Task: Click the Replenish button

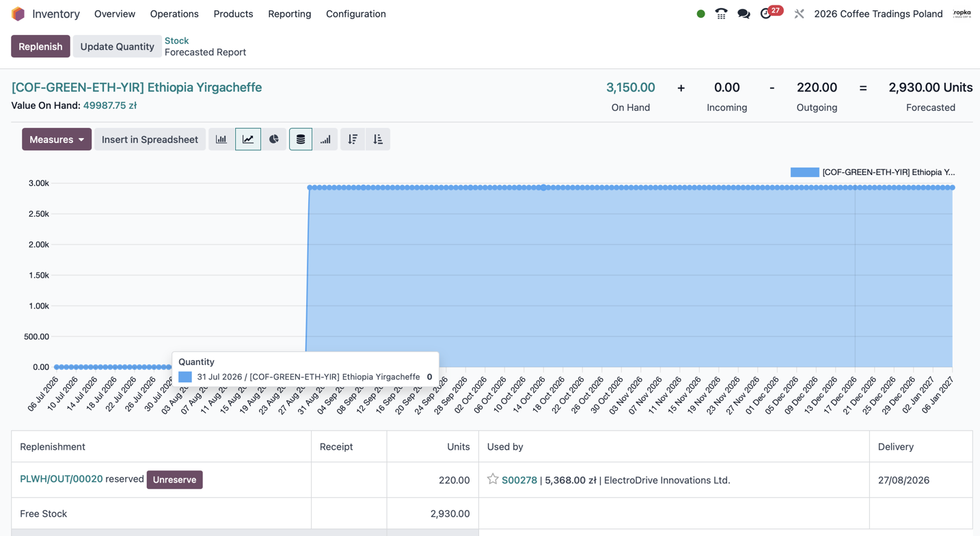Action: pos(40,46)
